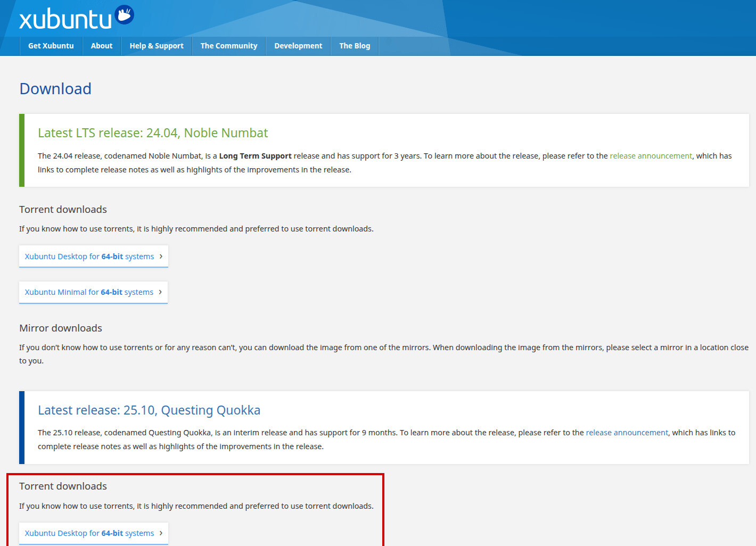Download 24.04 Xubuntu Desktop 64-bit torrent
The width and height of the screenshot is (756, 546).
(x=89, y=257)
